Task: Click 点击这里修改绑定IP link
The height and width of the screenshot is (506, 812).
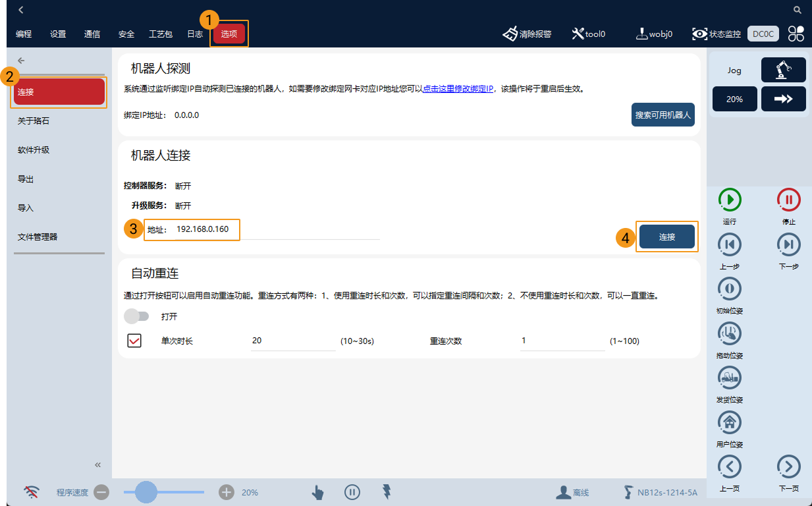Action: click(x=458, y=88)
